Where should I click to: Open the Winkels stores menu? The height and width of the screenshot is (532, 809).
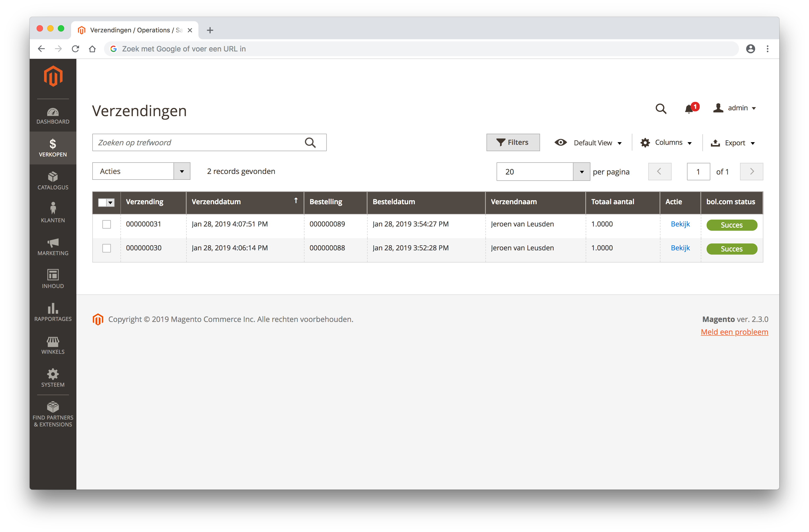pos(53,345)
